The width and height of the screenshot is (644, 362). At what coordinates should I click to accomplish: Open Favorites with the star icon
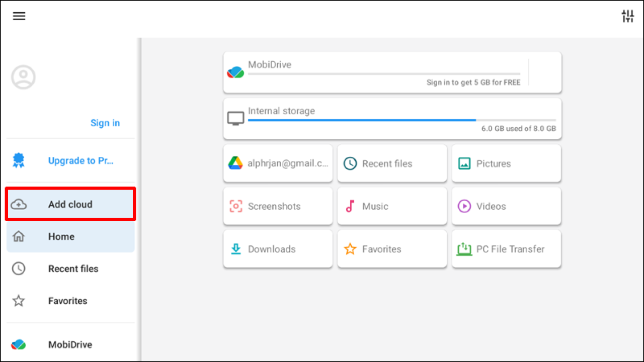coord(350,249)
